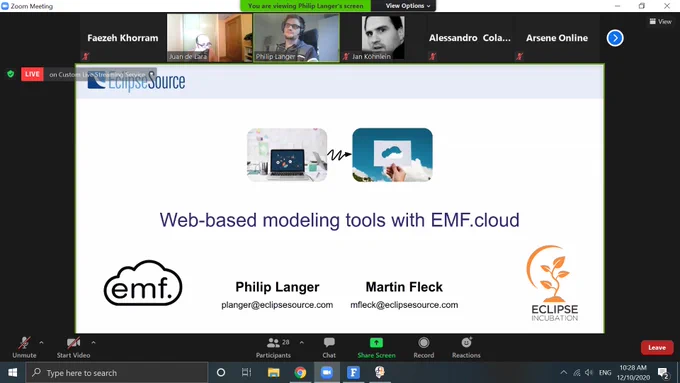The width and height of the screenshot is (680, 383).
Task: Click the laptop desk image on slide
Action: tap(287, 155)
